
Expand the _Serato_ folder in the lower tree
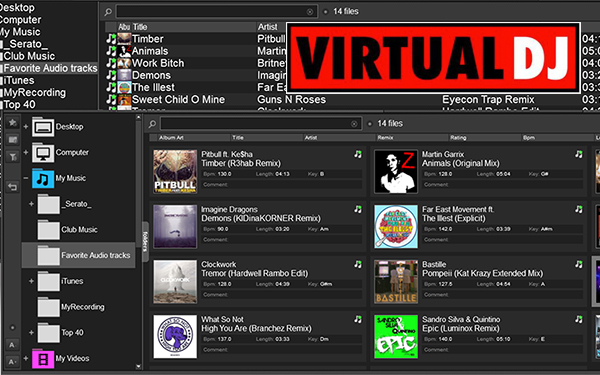(x=31, y=204)
